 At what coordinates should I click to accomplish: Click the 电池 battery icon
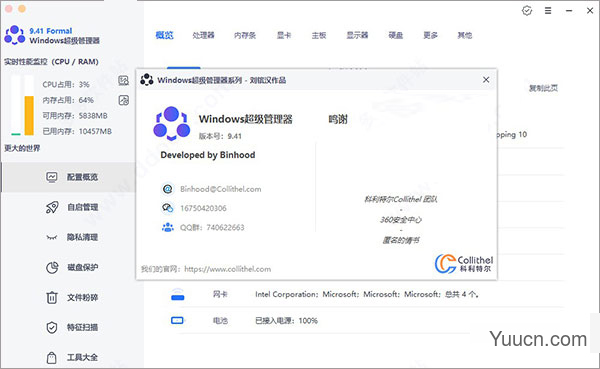(x=177, y=320)
